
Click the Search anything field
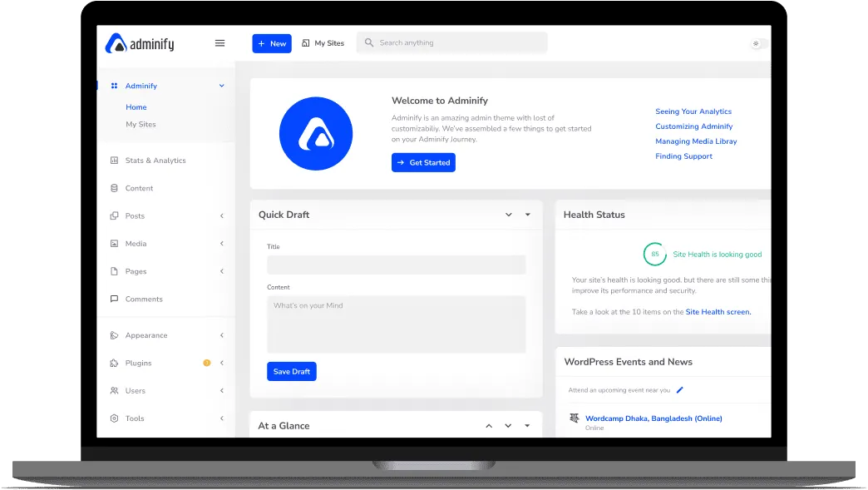pyautogui.click(x=451, y=42)
